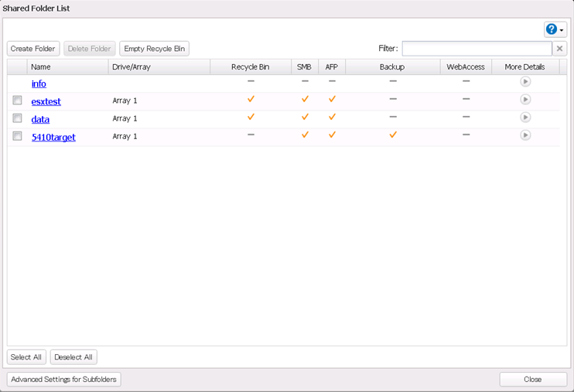Open the info shared folder link

tap(39, 84)
